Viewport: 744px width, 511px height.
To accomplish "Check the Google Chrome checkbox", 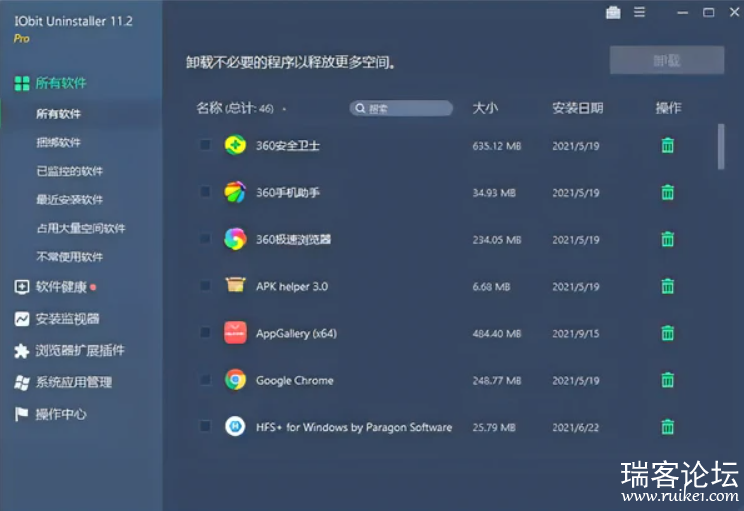I will coord(205,379).
